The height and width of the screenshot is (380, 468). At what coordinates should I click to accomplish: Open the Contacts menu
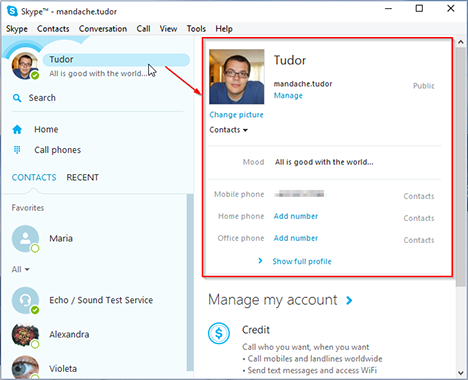tap(53, 29)
